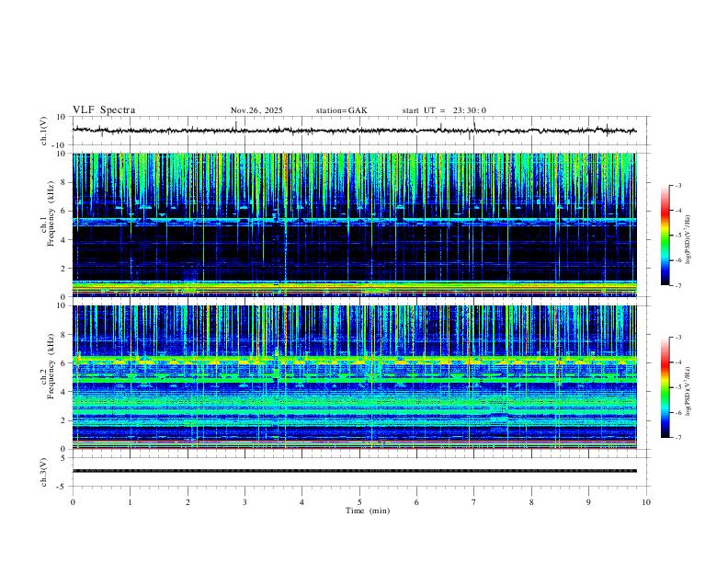Screen dimensions: 728x563
Task: Click the 3 tick on the time axis
Action: point(245,502)
